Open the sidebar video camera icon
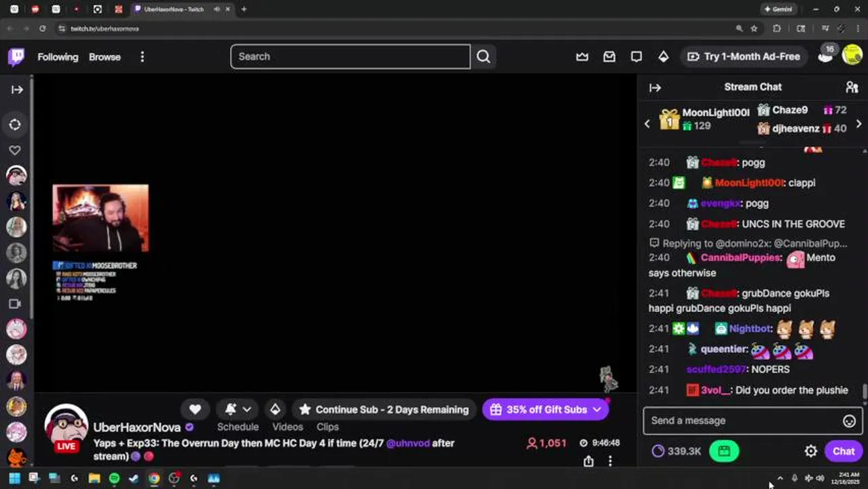The image size is (868, 489). click(x=15, y=304)
